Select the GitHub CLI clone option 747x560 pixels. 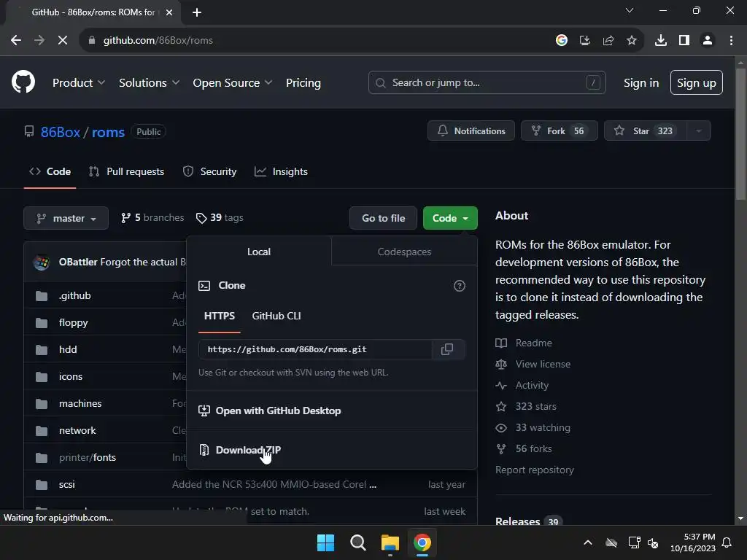[276, 316]
